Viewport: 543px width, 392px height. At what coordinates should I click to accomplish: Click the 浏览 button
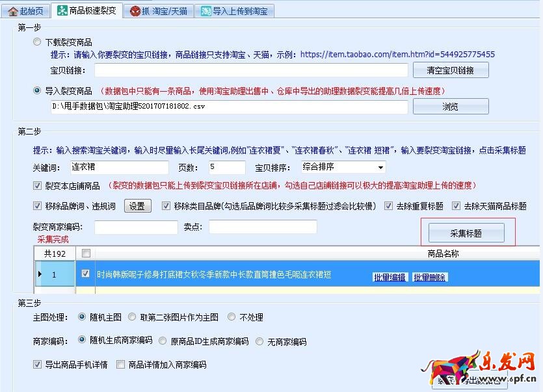(451, 107)
